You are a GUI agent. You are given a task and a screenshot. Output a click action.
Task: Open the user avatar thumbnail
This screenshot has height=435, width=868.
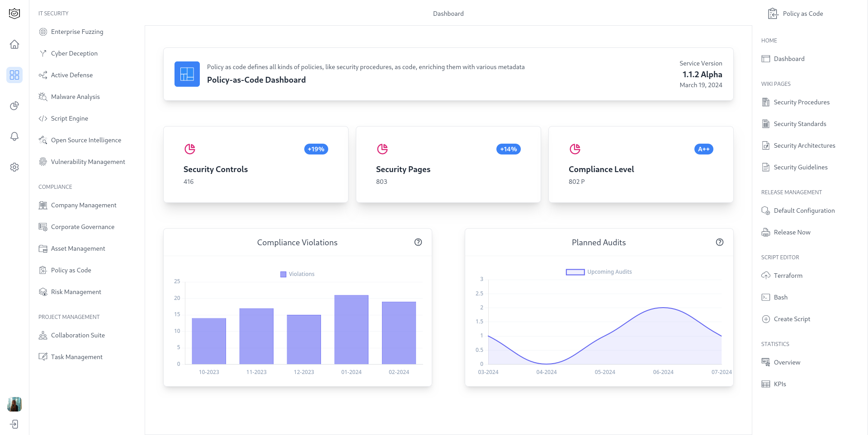[14, 404]
